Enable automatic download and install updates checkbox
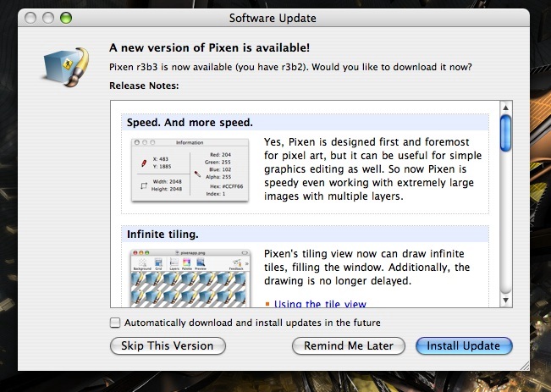This screenshot has height=392, width=551. [115, 323]
